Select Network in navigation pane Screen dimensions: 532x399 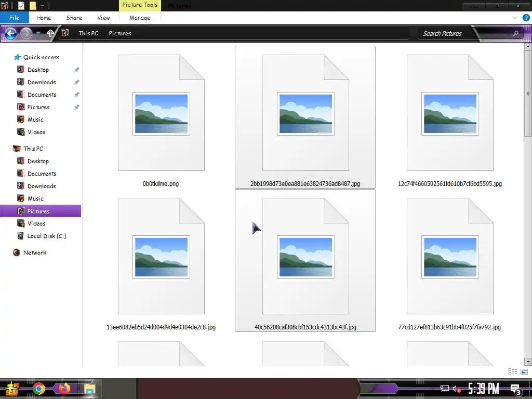[x=35, y=252]
